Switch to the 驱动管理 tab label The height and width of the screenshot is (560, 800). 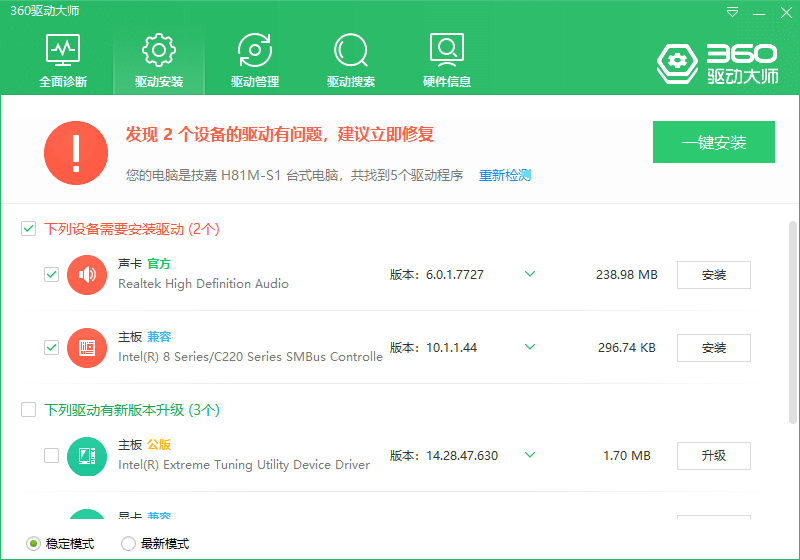[x=255, y=82]
